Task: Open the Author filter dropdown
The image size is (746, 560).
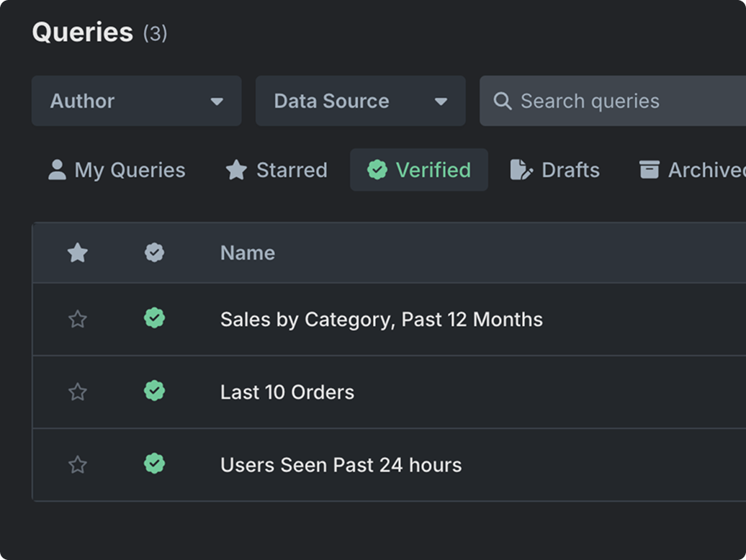Action: (x=135, y=101)
